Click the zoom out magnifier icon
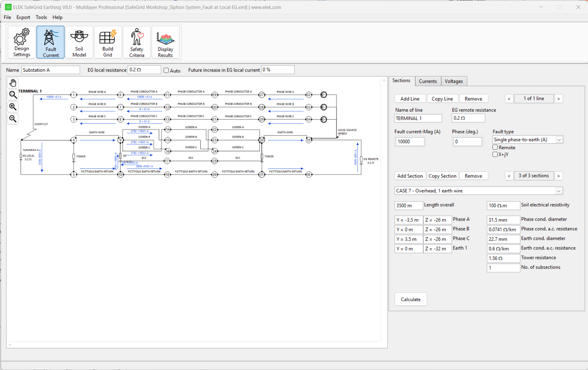Viewport: 588px width, 370px height. (x=13, y=119)
